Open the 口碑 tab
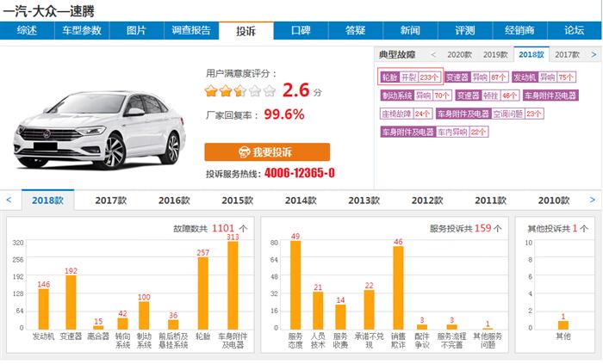 301,30
